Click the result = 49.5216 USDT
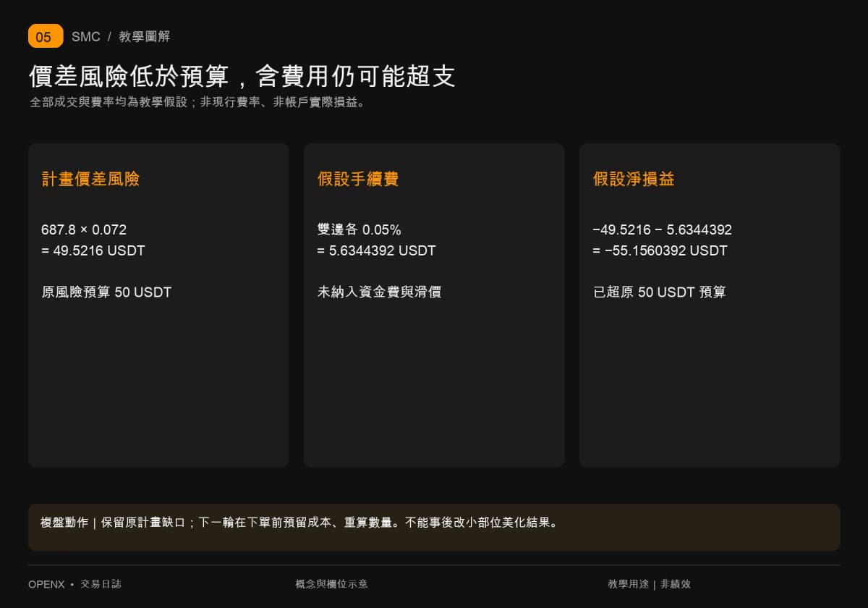Screen dimensions: 868x608 click(93, 251)
